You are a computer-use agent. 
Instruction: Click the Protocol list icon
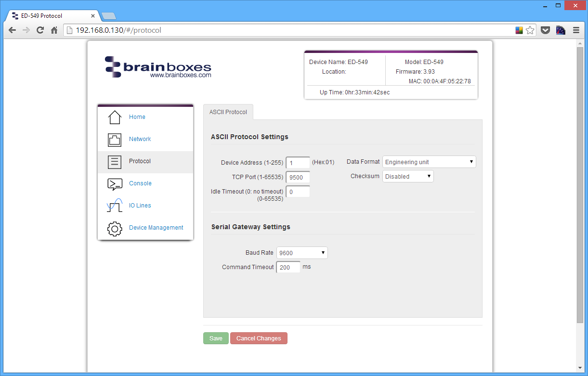(x=114, y=162)
